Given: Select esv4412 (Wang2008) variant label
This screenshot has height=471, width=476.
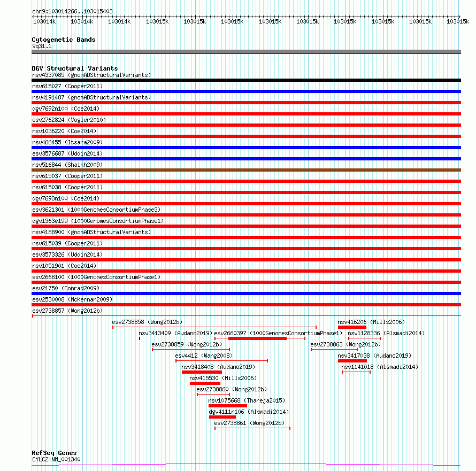Looking at the screenshot, I should pyautogui.click(x=204, y=356).
